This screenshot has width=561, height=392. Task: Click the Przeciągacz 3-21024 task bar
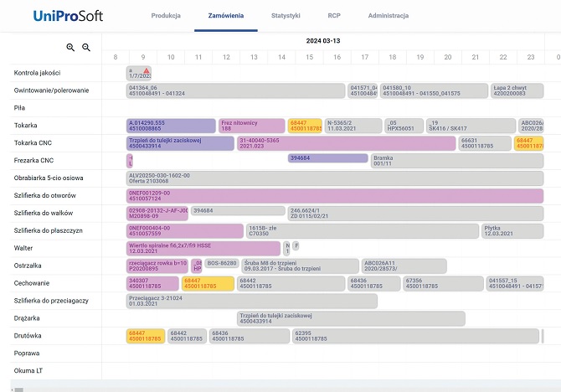251,301
